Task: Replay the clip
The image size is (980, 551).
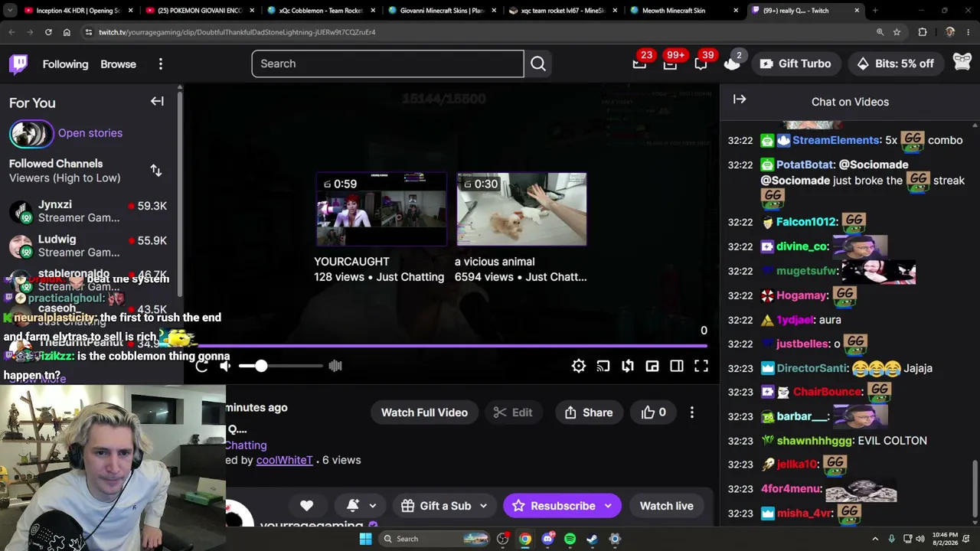Action: click(x=201, y=366)
